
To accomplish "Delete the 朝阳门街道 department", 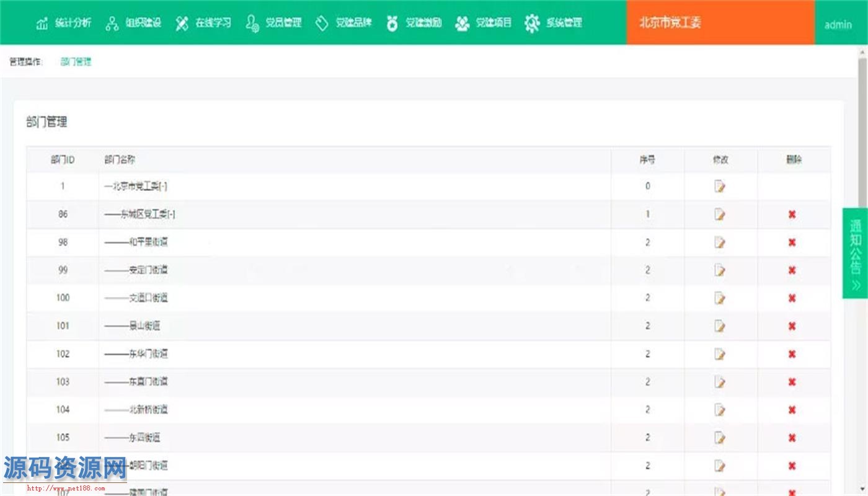I will pos(792,466).
